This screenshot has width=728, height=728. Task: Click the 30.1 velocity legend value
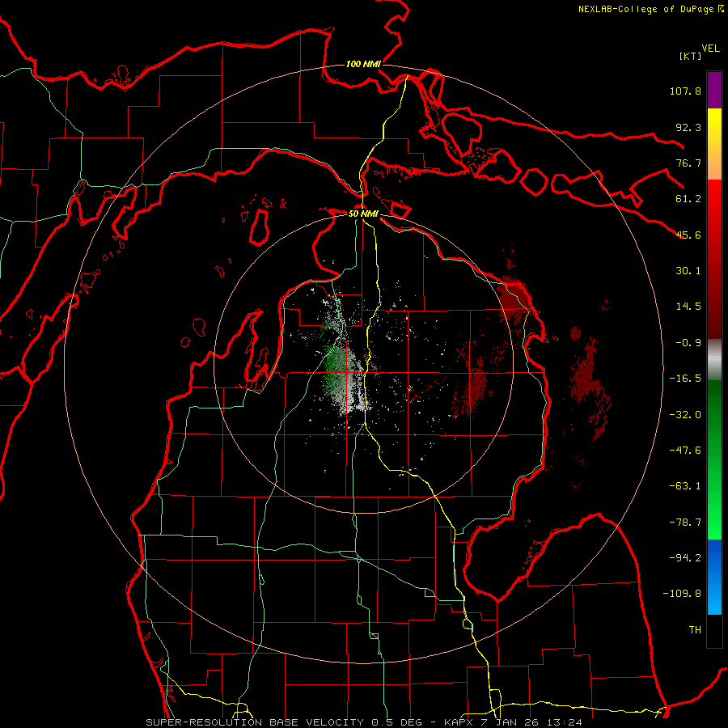(x=688, y=271)
